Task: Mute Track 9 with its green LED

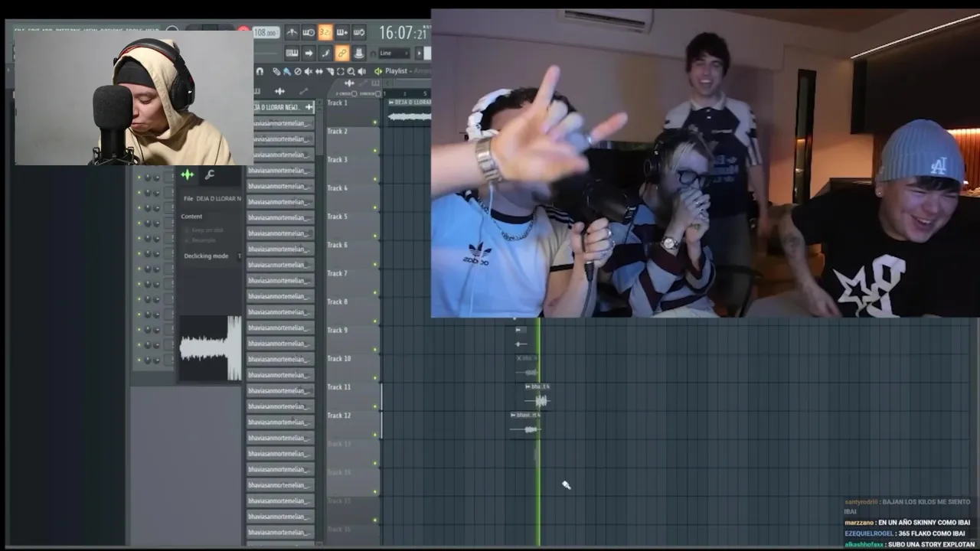Action: pyautogui.click(x=375, y=350)
